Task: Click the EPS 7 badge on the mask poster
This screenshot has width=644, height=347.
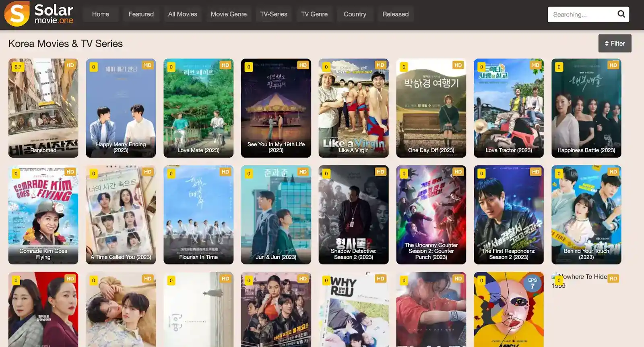Action: click(x=532, y=283)
